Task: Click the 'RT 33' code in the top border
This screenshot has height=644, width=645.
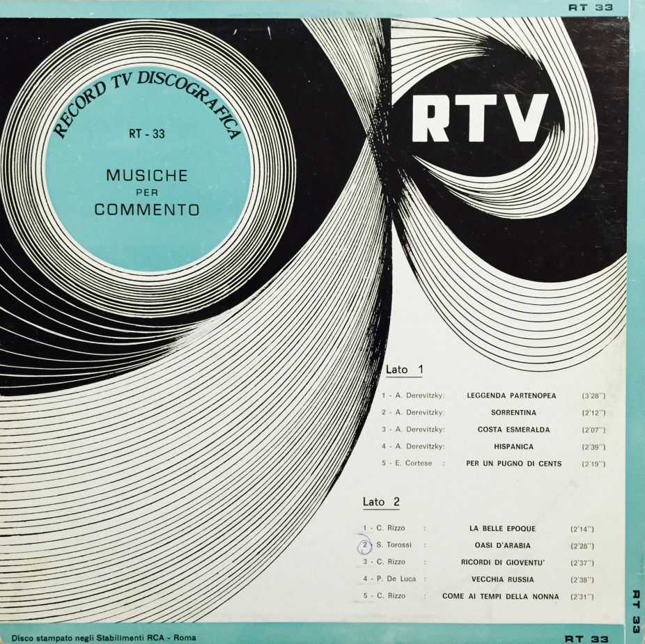Action: [x=591, y=7]
